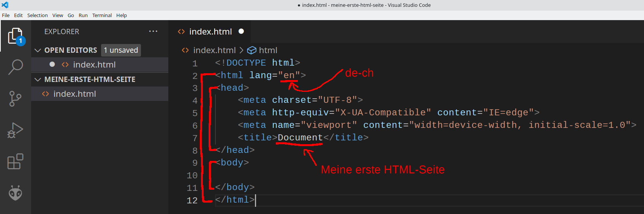Collapse the OPEN EDITORS section
Image resolution: width=644 pixels, height=214 pixels.
[38, 50]
